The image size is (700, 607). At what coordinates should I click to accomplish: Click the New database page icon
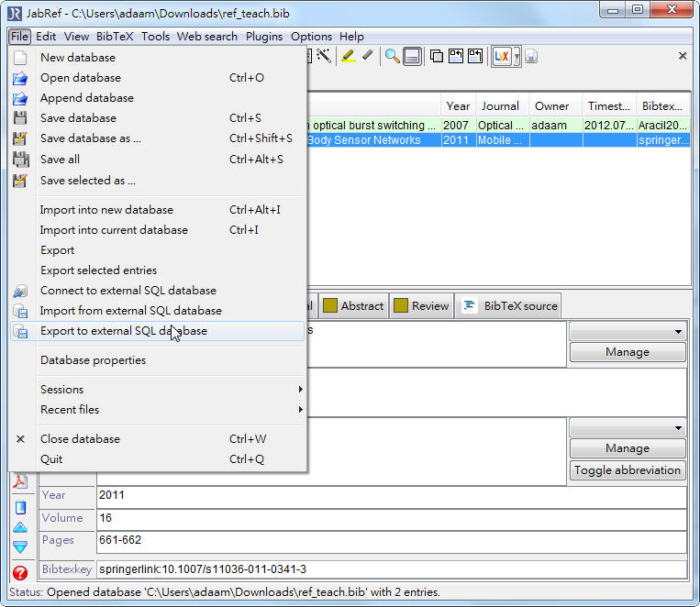(20, 58)
